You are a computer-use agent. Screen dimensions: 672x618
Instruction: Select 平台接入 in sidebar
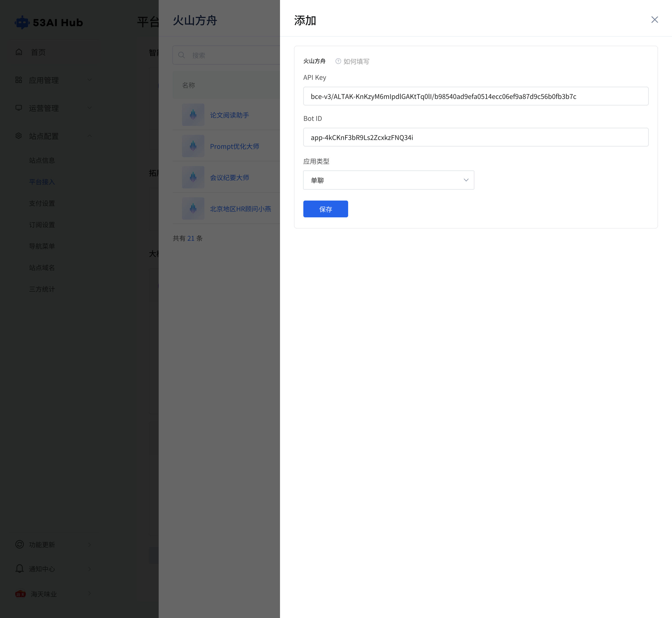[x=42, y=182]
